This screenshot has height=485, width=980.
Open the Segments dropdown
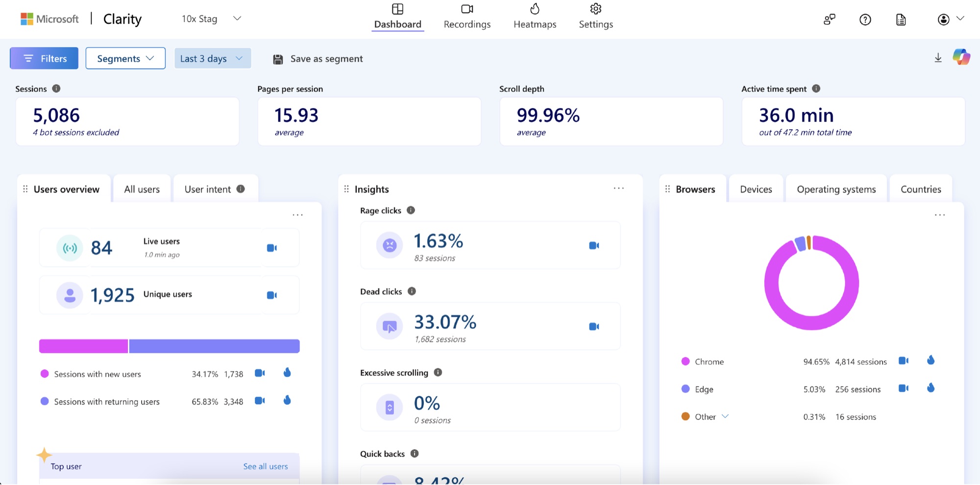(x=125, y=58)
